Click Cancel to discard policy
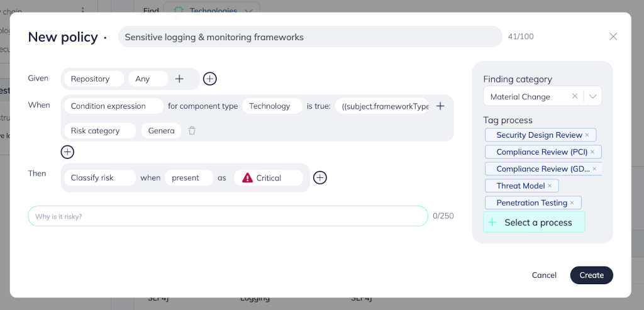 tap(544, 275)
